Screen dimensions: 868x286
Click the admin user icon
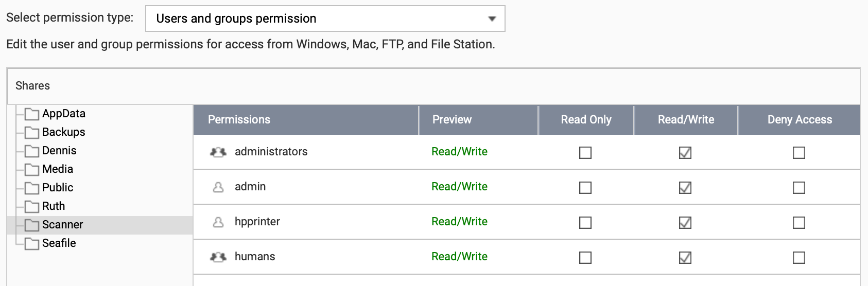pyautogui.click(x=218, y=187)
